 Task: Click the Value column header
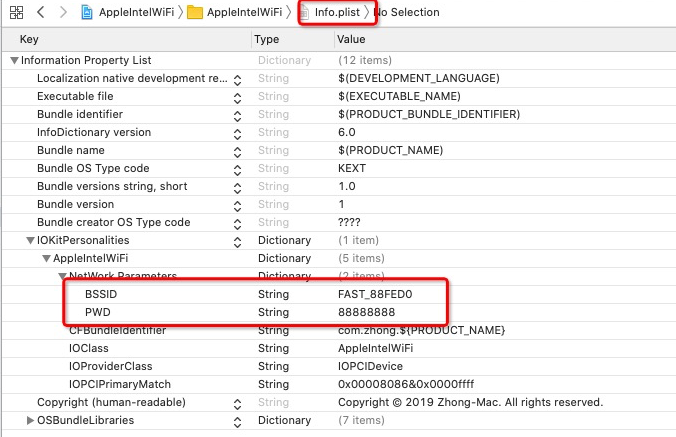click(351, 39)
